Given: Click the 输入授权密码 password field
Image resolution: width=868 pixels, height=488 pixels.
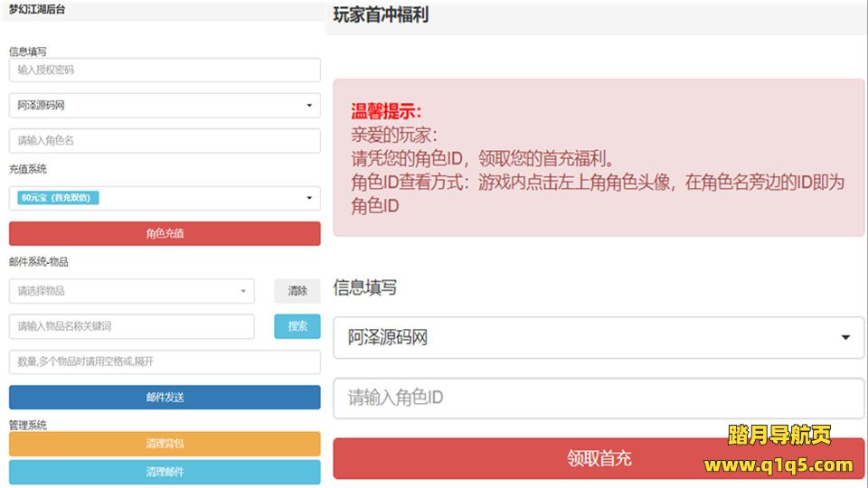Looking at the screenshot, I should 165,70.
